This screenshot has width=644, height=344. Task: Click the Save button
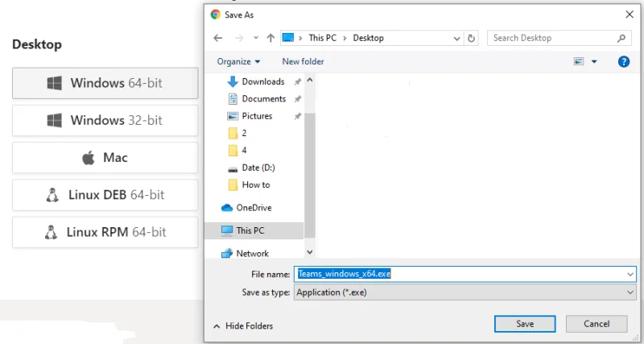525,324
